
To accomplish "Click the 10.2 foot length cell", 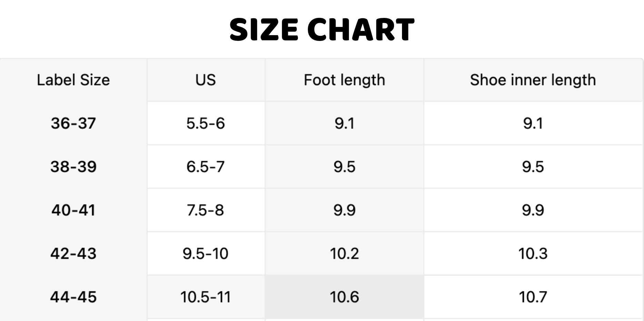I will click(x=344, y=253).
